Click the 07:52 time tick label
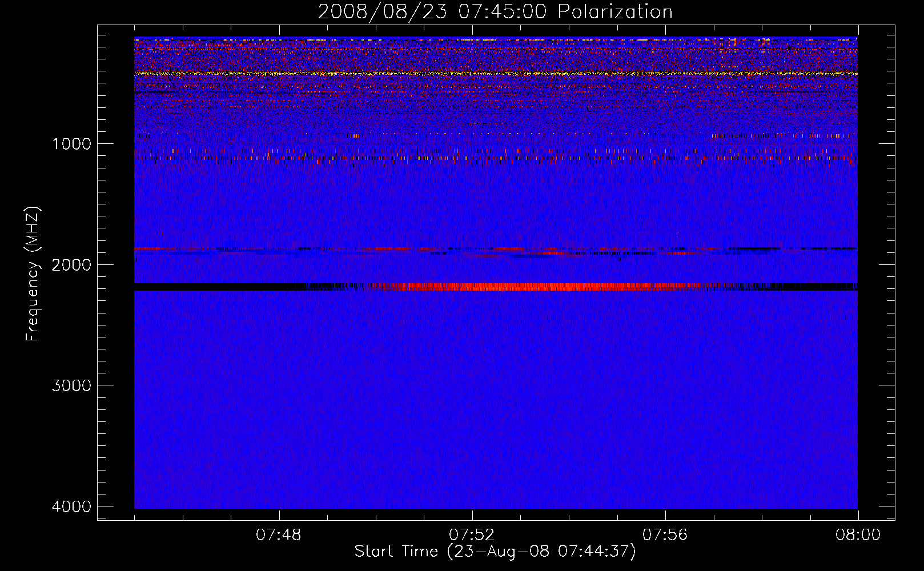 (472, 535)
